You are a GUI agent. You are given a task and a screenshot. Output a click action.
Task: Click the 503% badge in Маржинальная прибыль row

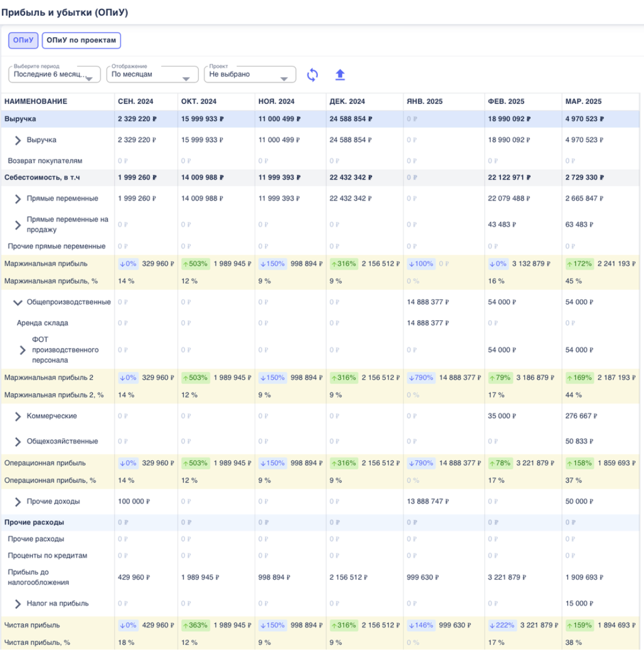click(195, 264)
